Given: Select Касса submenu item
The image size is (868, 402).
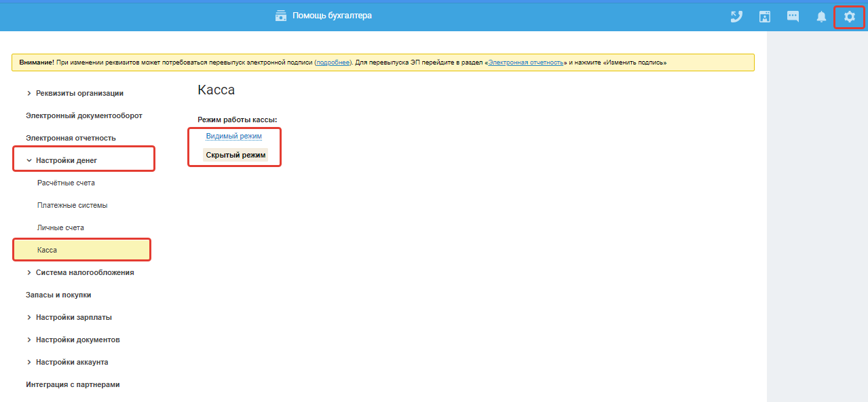Looking at the screenshot, I should (x=81, y=250).
